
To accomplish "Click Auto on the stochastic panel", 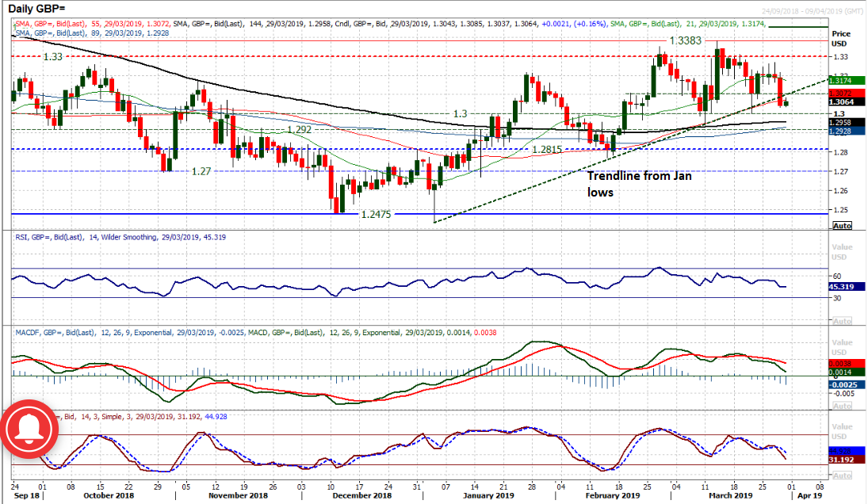I will tap(842, 474).
